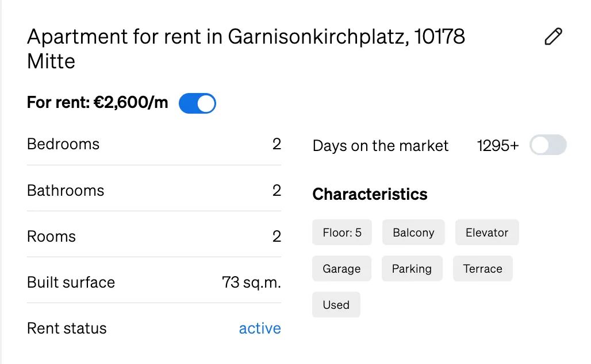Select the Elevator characteristic tag
The width and height of the screenshot is (591, 364).
point(487,233)
